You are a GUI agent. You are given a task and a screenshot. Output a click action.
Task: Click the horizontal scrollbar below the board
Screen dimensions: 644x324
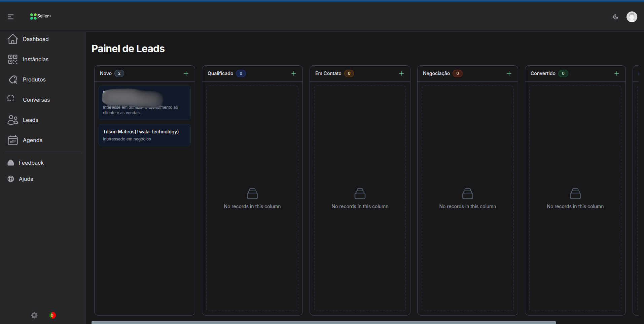pos(324,322)
